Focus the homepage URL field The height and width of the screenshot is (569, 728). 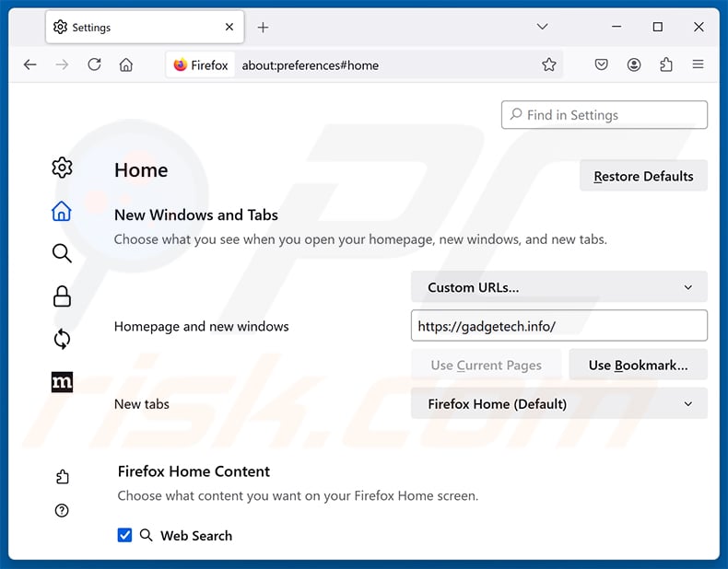pyautogui.click(x=559, y=326)
